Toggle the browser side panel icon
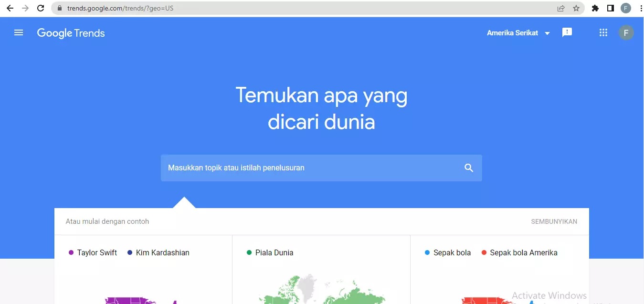Viewport: 644px width, 304px height. [611, 8]
